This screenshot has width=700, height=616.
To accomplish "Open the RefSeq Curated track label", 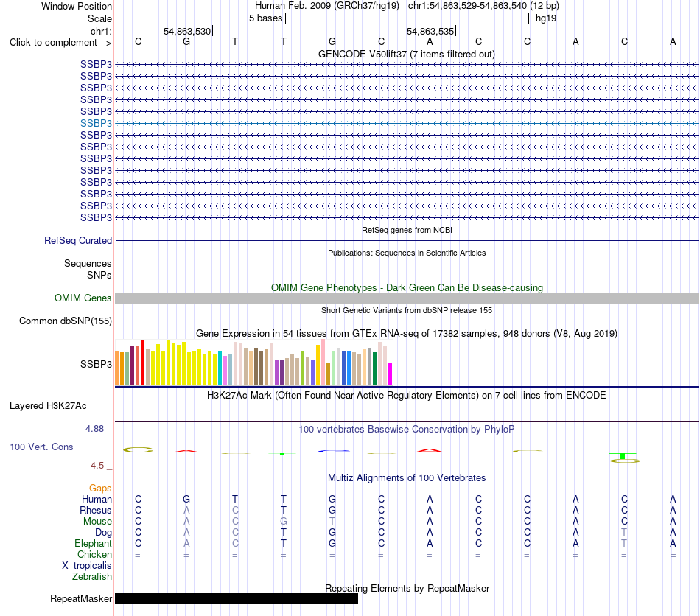I will coord(78,241).
